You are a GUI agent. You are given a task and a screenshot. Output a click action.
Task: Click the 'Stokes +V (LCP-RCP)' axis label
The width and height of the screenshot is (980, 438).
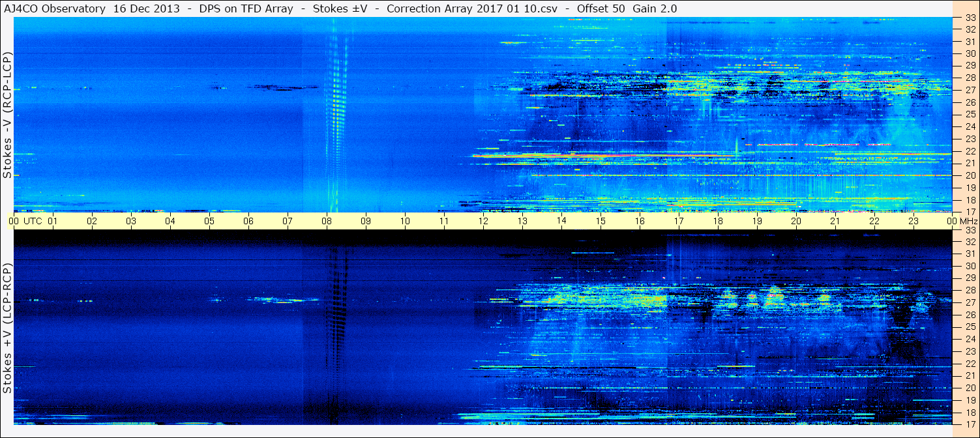coord(7,329)
